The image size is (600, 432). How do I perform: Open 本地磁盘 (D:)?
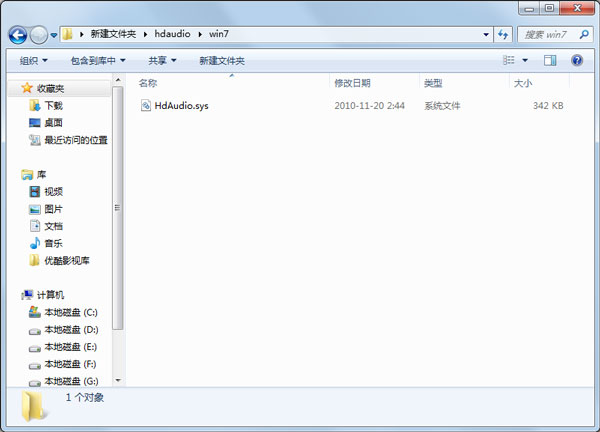(71, 330)
